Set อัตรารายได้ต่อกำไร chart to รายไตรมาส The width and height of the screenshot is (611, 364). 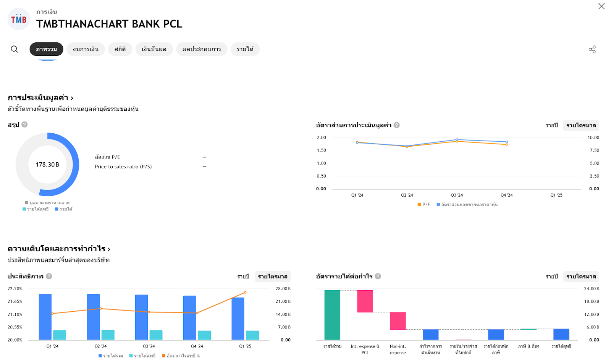pos(581,277)
